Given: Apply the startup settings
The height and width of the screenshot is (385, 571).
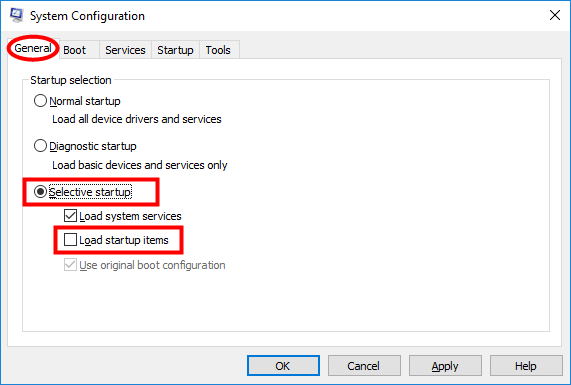Looking at the screenshot, I should 445,366.
